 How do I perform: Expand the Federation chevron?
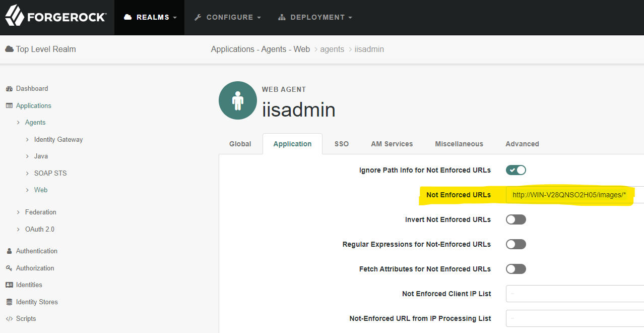19,212
